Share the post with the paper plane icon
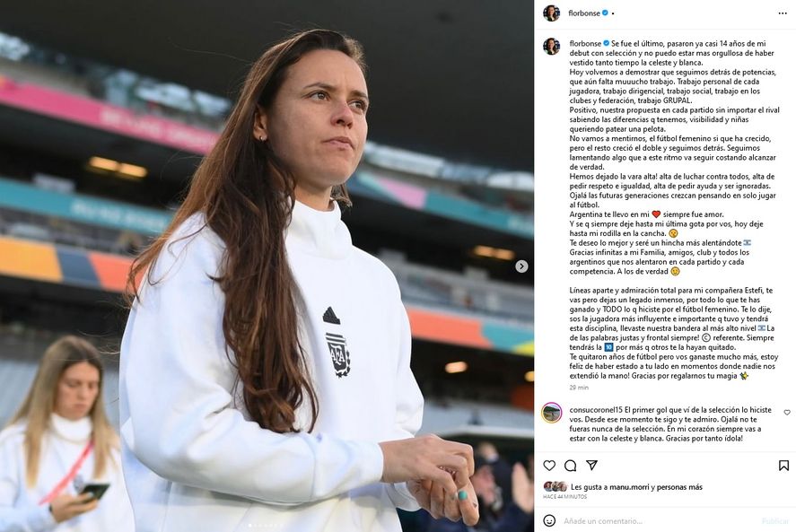The height and width of the screenshot is (532, 796). (591, 465)
